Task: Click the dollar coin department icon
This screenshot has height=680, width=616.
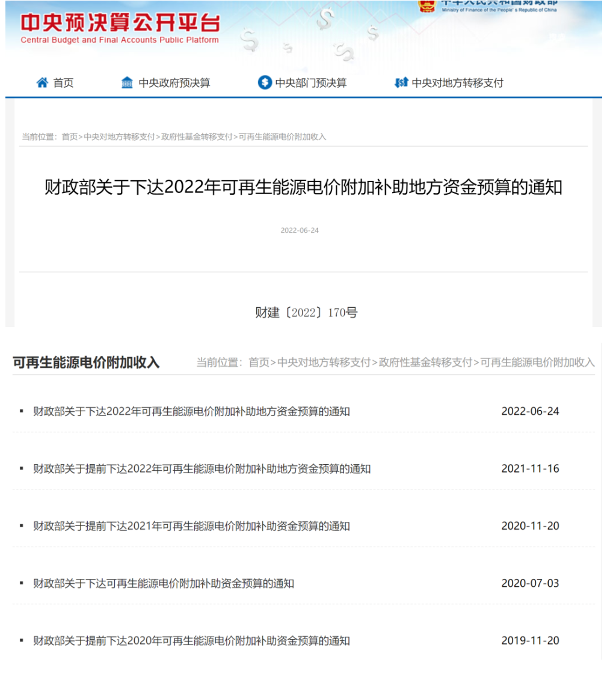Action: tap(265, 83)
